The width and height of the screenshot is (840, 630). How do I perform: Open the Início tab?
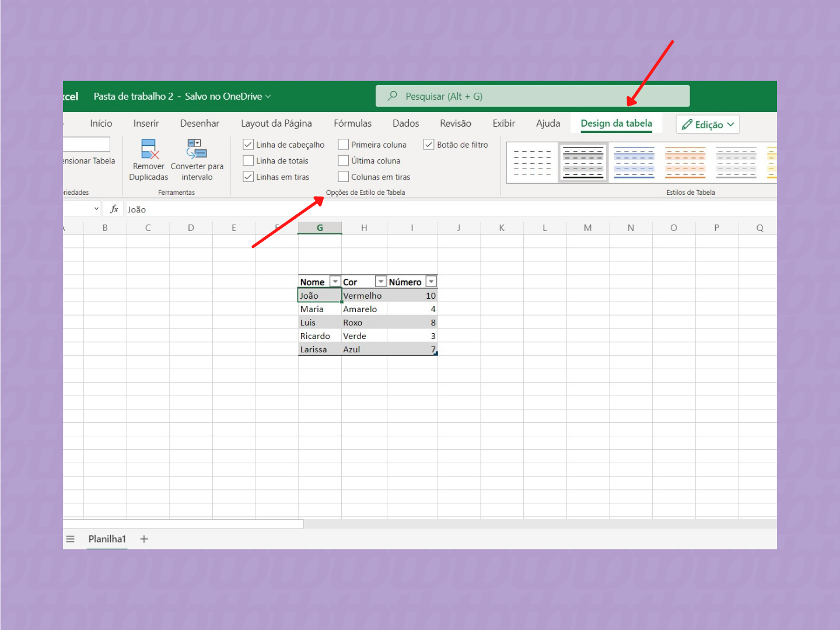coord(101,123)
